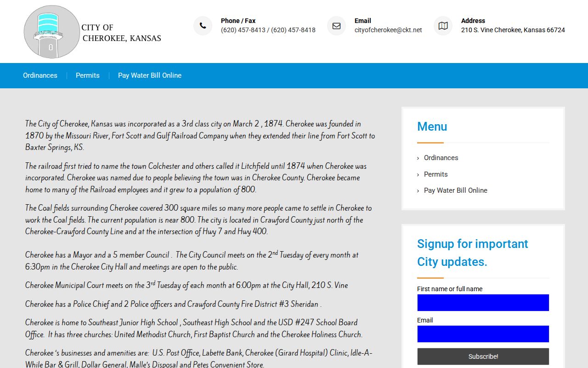The width and height of the screenshot is (588, 368).
Task: Select Pay Water Bill Online in sidebar Menu
Action: pyautogui.click(x=456, y=190)
